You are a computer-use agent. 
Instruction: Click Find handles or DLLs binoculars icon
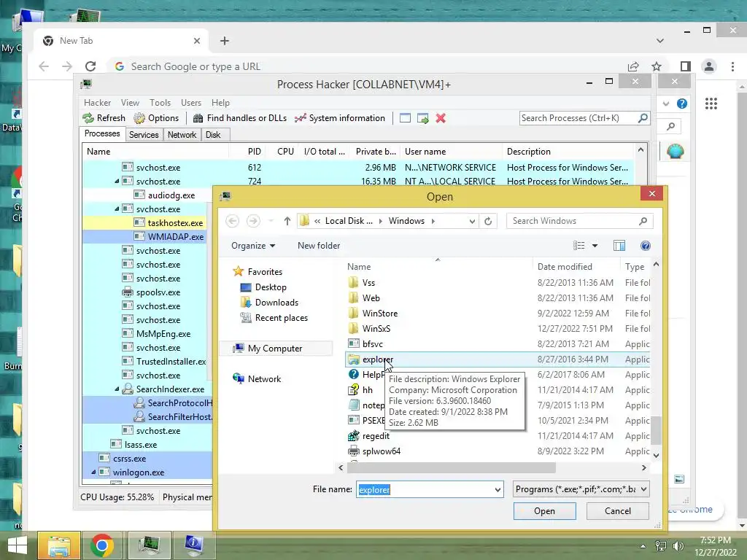coord(198,118)
